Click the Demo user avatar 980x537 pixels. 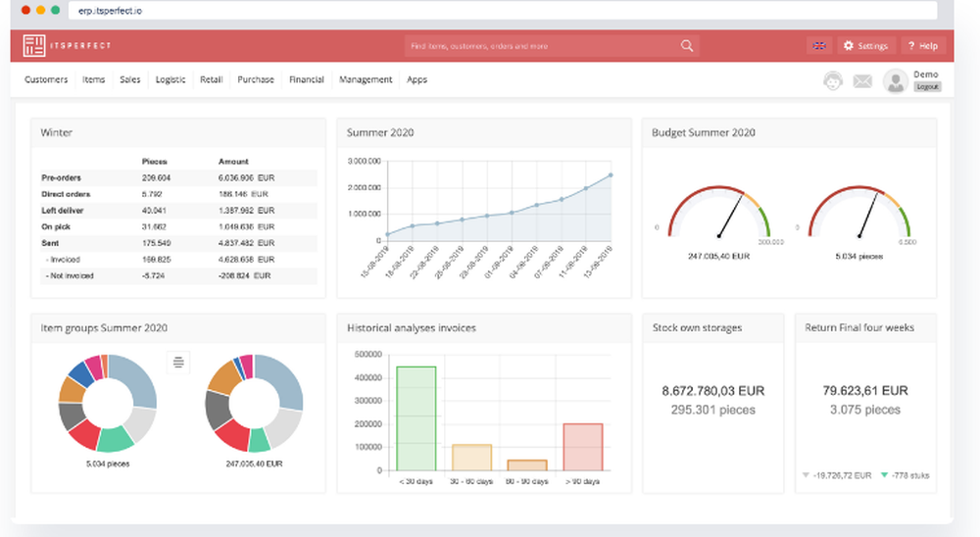[895, 81]
